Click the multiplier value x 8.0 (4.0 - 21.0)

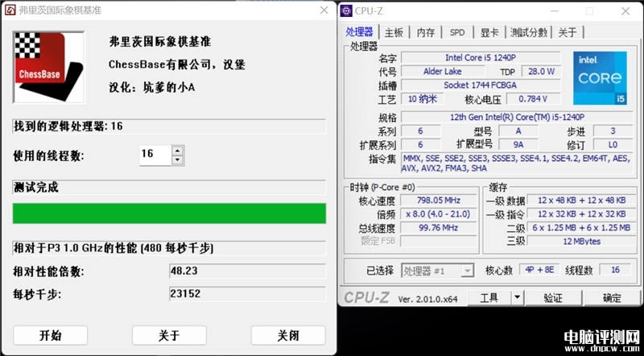[x=439, y=213]
